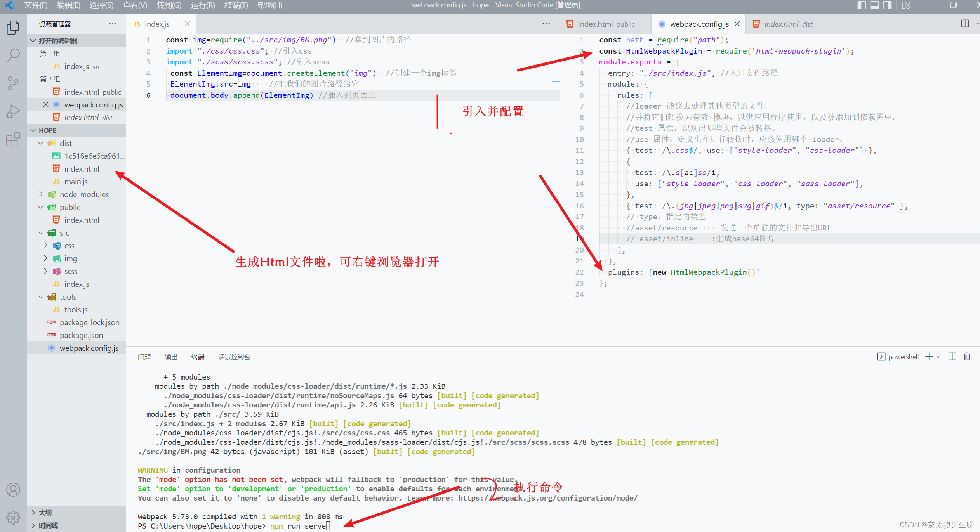Open explorer panel more actions ellipsis
The width and height of the screenshot is (980, 532).
(113, 24)
